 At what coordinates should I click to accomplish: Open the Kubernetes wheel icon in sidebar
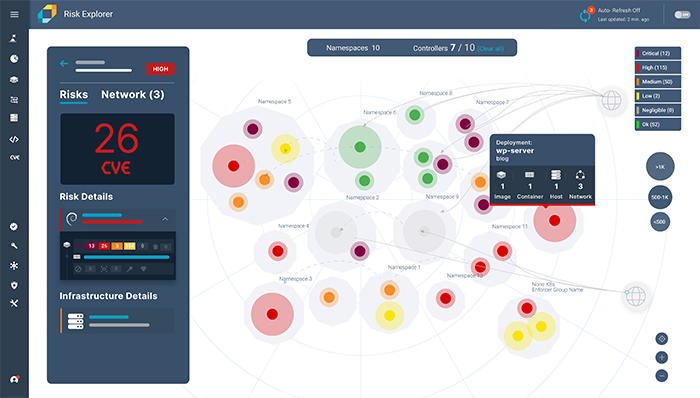click(x=14, y=265)
